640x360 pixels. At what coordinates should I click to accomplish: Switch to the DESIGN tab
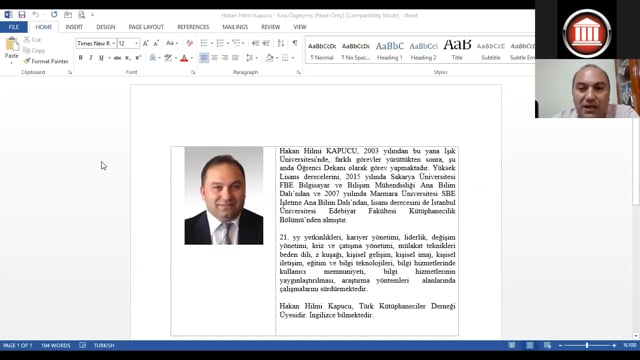(x=106, y=27)
